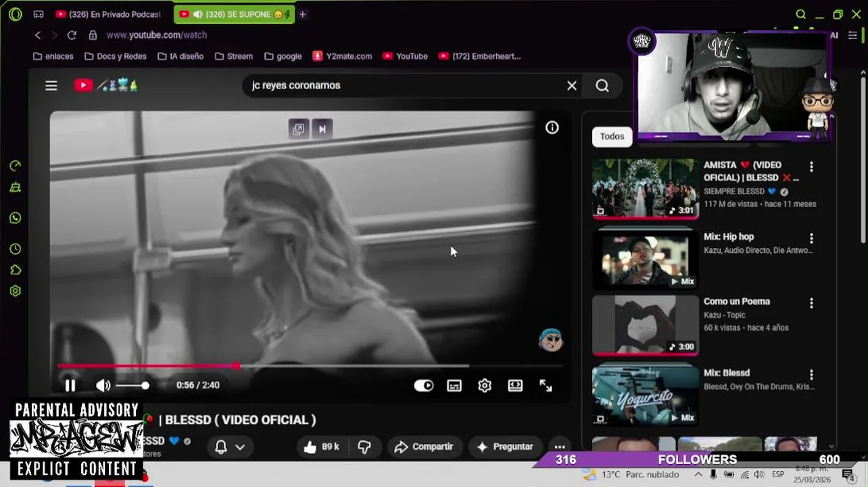Open the taskbar clock and date
Image resolution: width=868 pixels, height=487 pixels.
(x=811, y=474)
